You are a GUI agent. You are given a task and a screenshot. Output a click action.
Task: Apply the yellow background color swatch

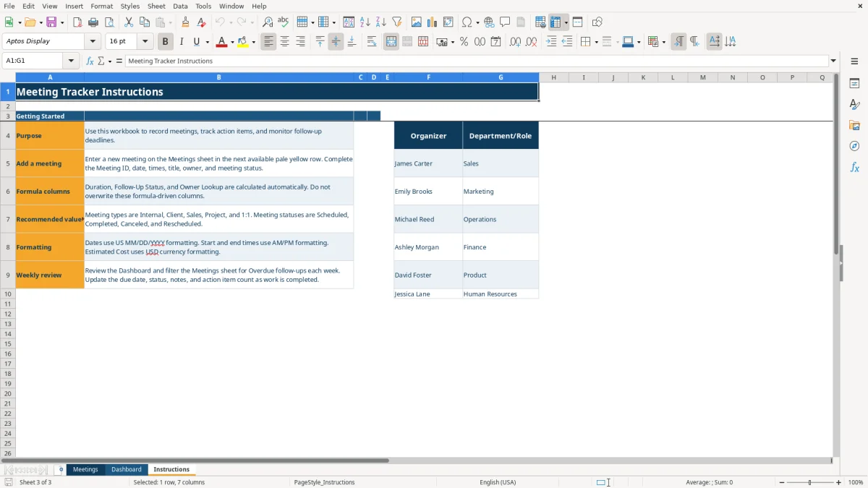(x=243, y=42)
